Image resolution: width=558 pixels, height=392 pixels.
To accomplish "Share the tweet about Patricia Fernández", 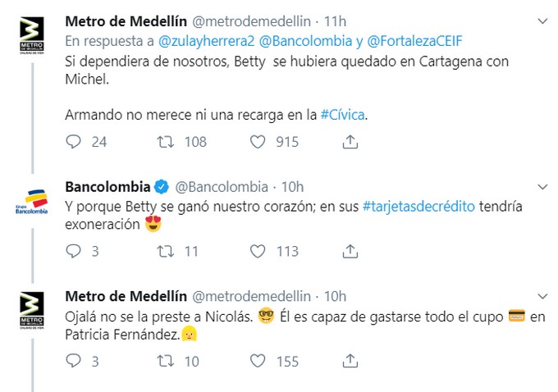I will pos(350,361).
